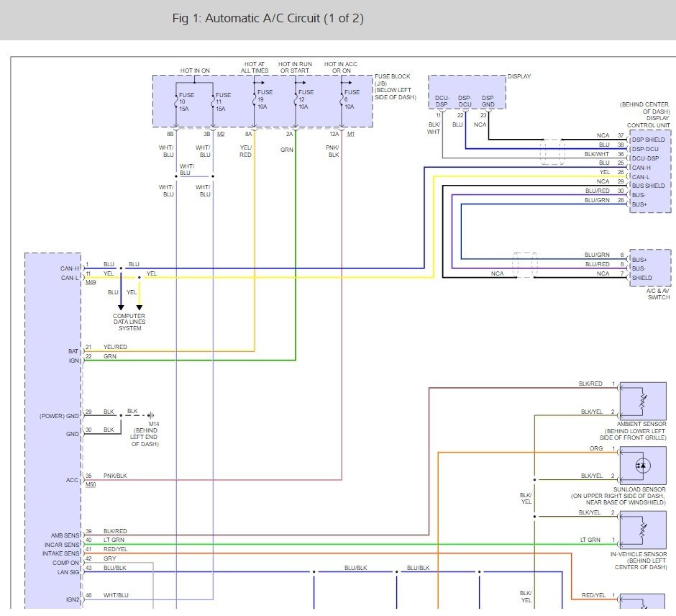This screenshot has height=616, width=676.
Task: Click the 'IGN2' pin 46 terminal
Action: click(x=73, y=599)
